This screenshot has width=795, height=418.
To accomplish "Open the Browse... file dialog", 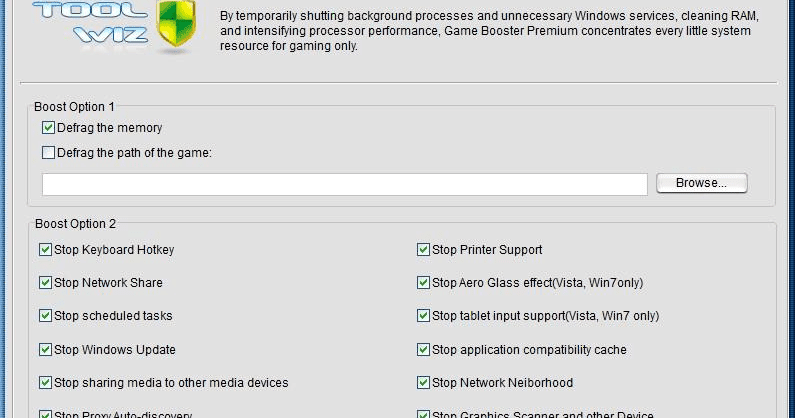I will tap(702, 183).
